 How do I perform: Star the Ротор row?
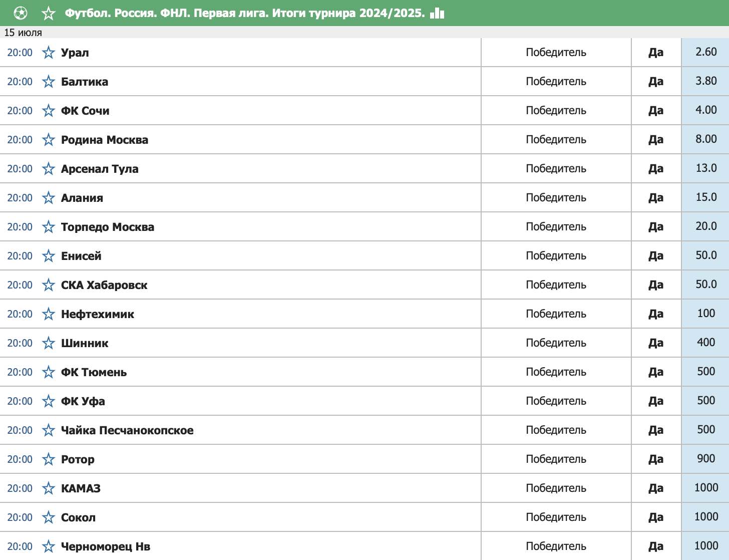[49, 459]
